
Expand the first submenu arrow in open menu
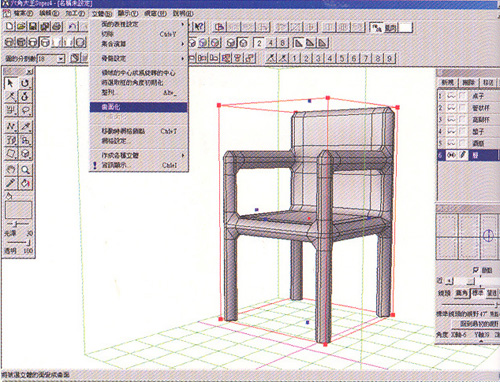point(183,24)
